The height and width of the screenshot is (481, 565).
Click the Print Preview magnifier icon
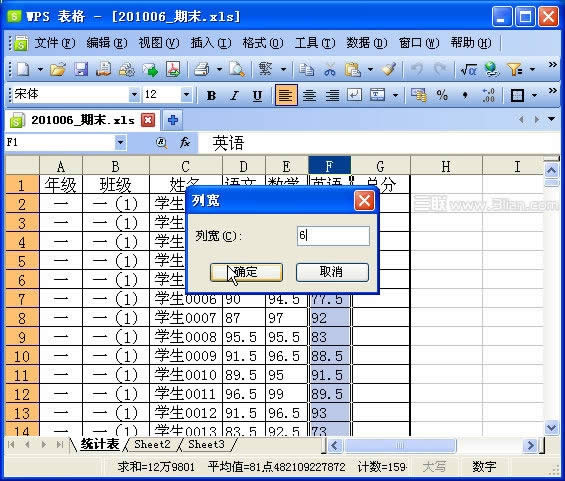tap(237, 69)
